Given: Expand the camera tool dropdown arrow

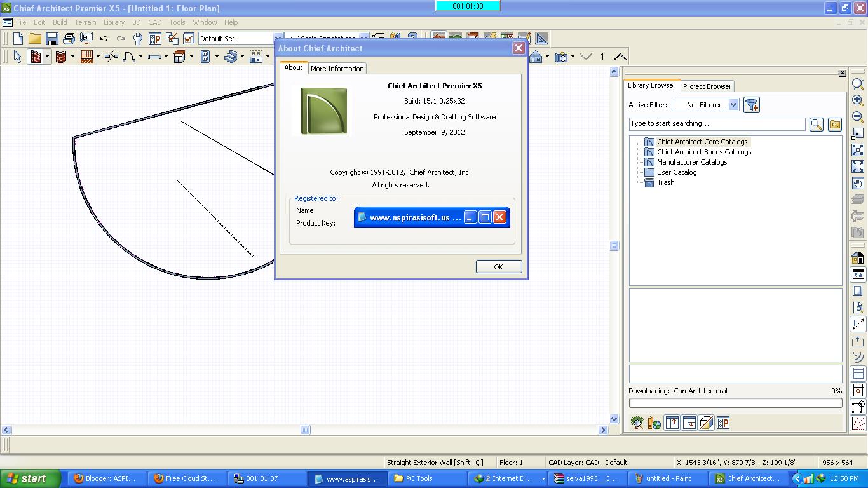Looking at the screenshot, I should (573, 57).
